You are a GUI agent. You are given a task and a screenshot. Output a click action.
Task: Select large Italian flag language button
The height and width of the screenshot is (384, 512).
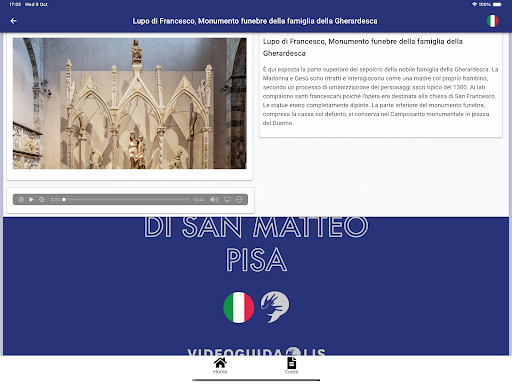pos(239,307)
